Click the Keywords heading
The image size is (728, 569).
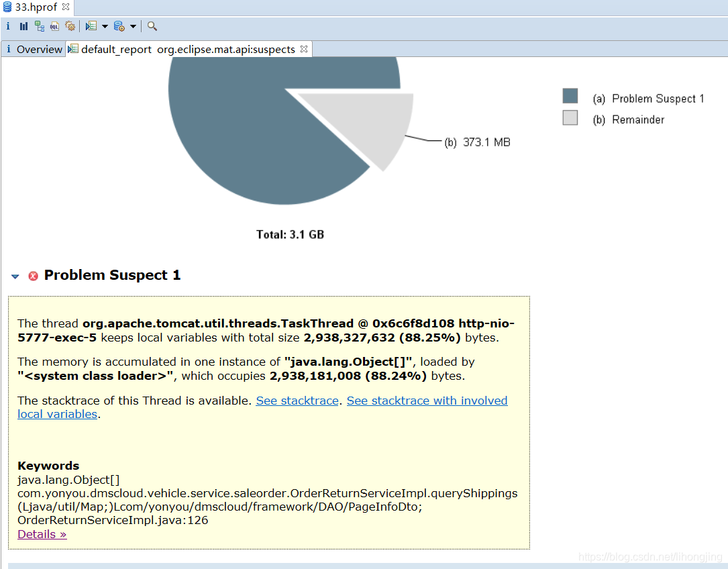click(x=48, y=466)
